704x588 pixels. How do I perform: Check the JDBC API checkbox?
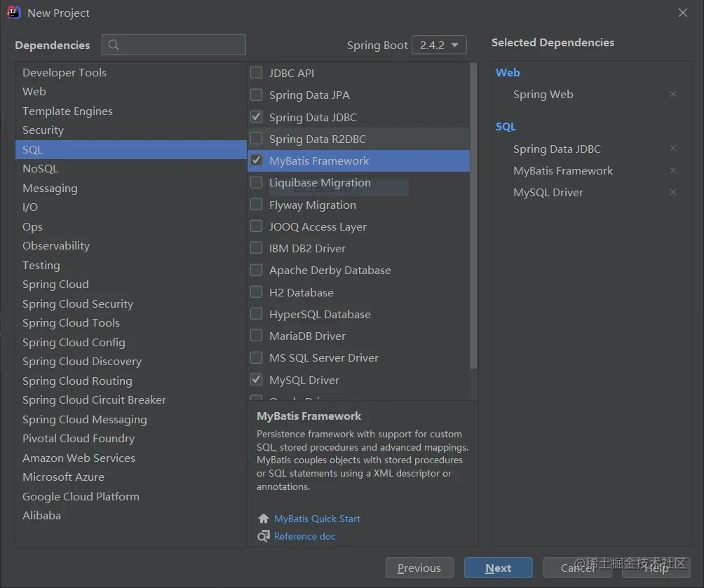pyautogui.click(x=257, y=72)
